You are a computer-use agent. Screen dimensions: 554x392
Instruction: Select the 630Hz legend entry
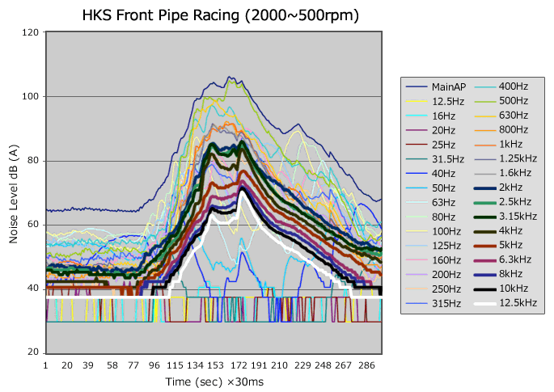point(501,115)
